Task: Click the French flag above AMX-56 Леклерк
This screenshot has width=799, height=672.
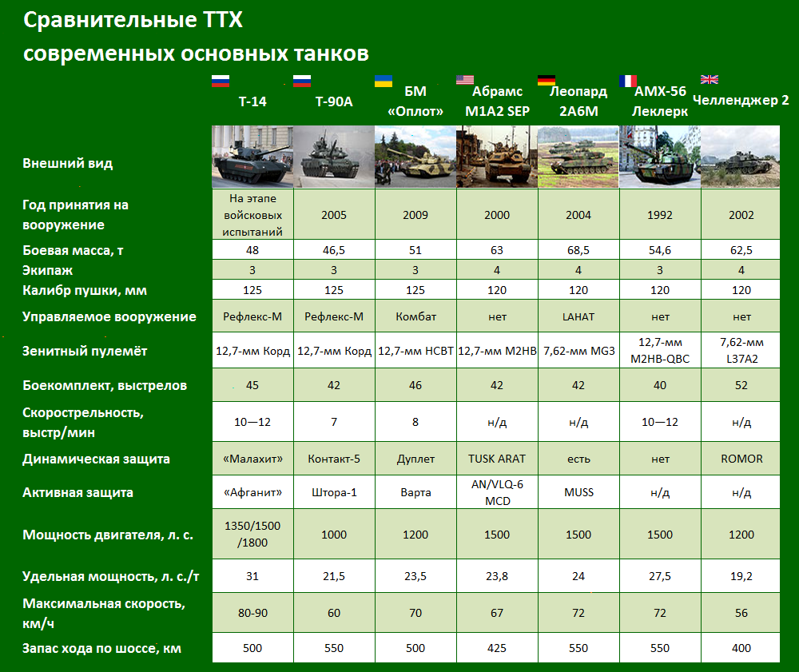Action: pyautogui.click(x=628, y=81)
